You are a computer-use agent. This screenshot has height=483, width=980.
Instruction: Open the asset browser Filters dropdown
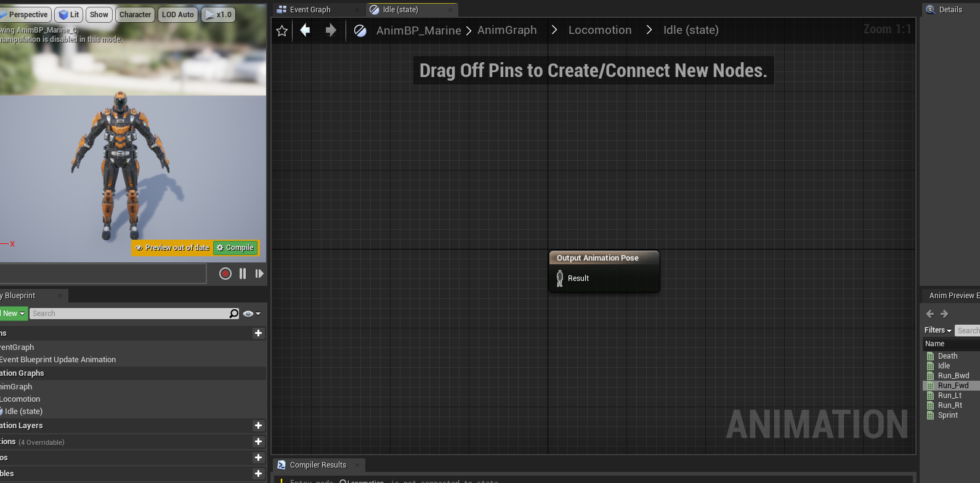coord(938,331)
